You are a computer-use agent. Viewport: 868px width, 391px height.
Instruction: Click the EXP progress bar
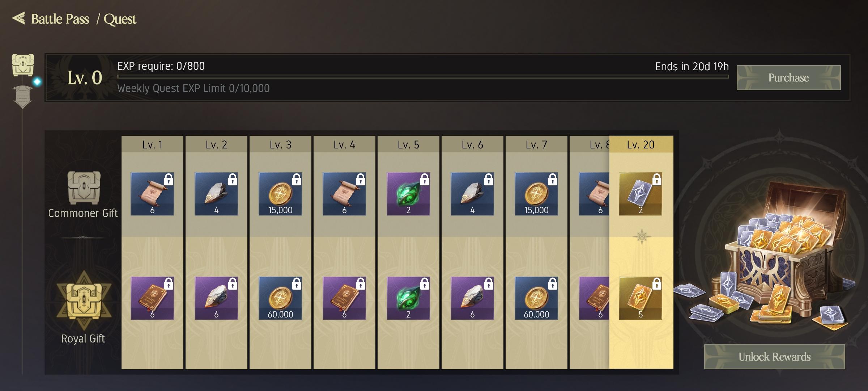click(x=423, y=77)
